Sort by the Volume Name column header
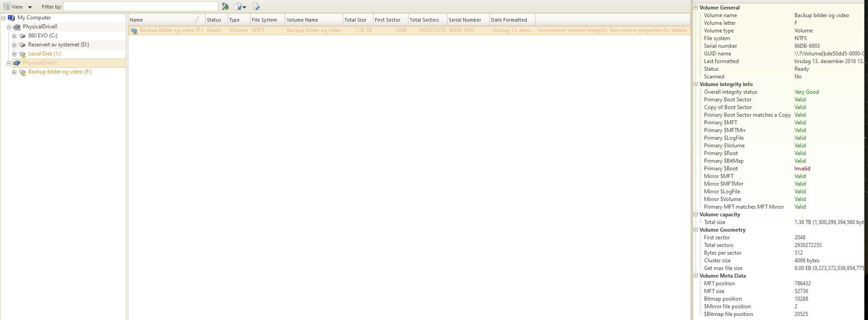This screenshot has width=868, height=320. click(314, 20)
